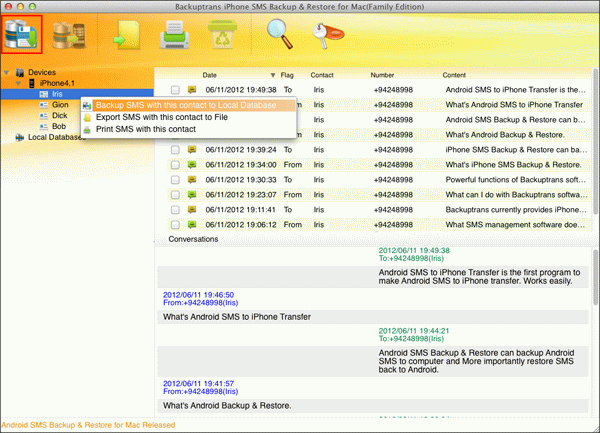Click the Print toolbar icon
Viewport: 600px width, 433px height.
coord(174,35)
